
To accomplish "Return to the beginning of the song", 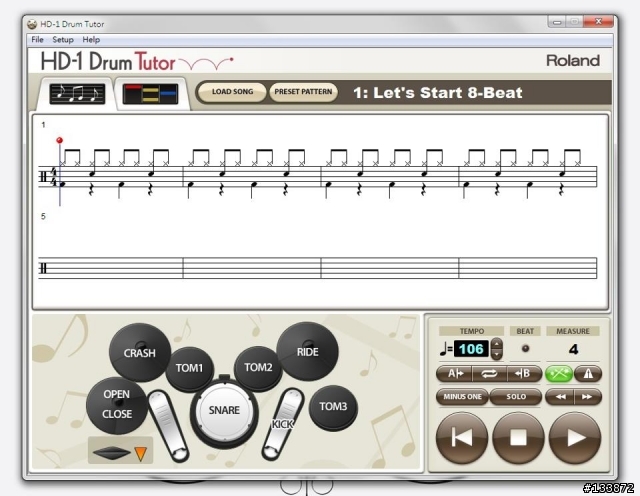I will point(462,438).
